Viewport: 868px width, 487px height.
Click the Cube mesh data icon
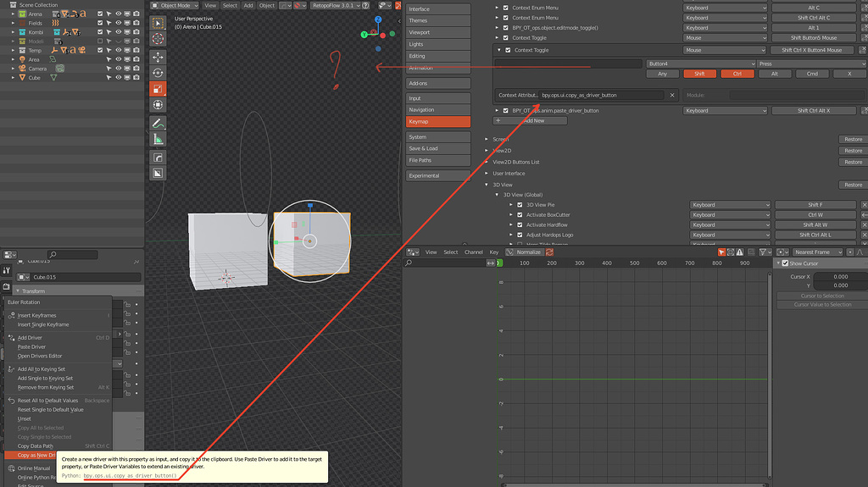click(53, 77)
